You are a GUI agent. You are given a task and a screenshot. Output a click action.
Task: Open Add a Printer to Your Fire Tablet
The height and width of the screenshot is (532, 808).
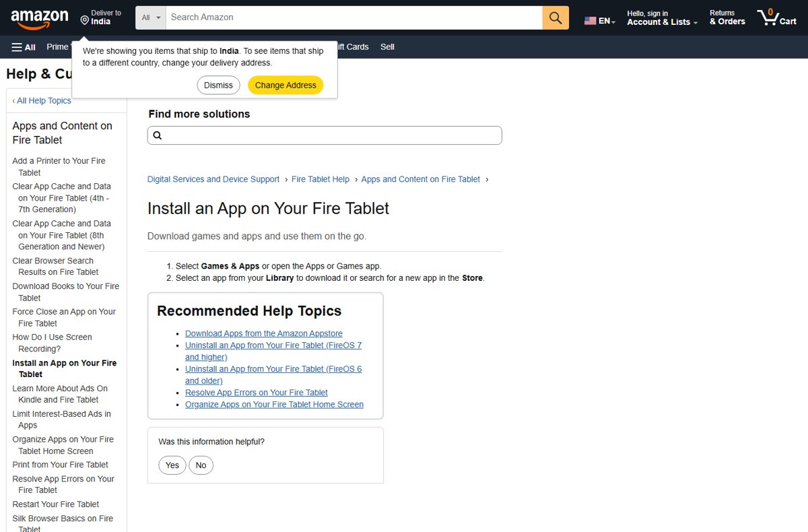pos(59,167)
